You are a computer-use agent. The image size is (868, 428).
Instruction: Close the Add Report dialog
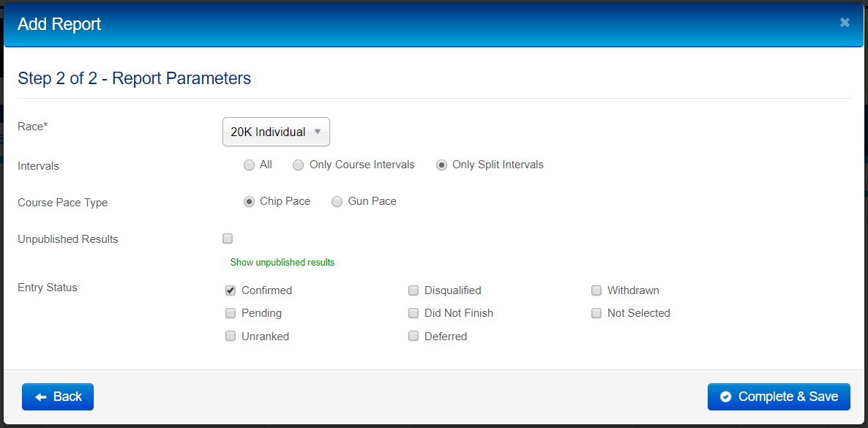point(844,22)
